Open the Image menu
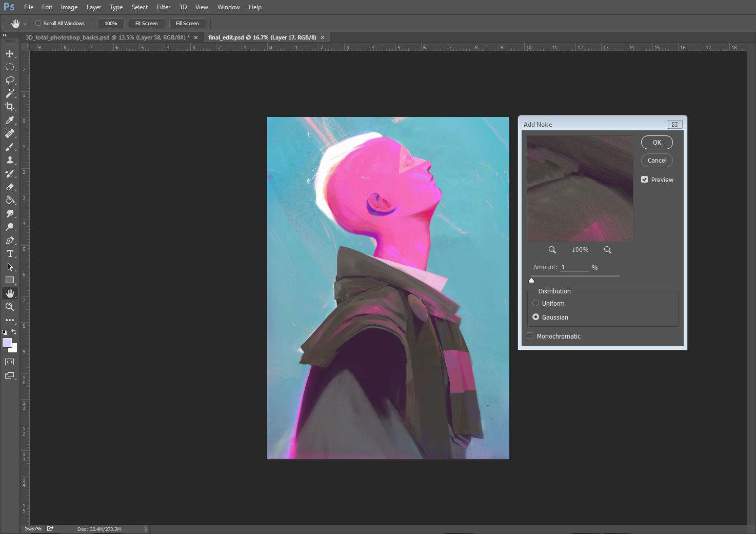 (x=69, y=7)
